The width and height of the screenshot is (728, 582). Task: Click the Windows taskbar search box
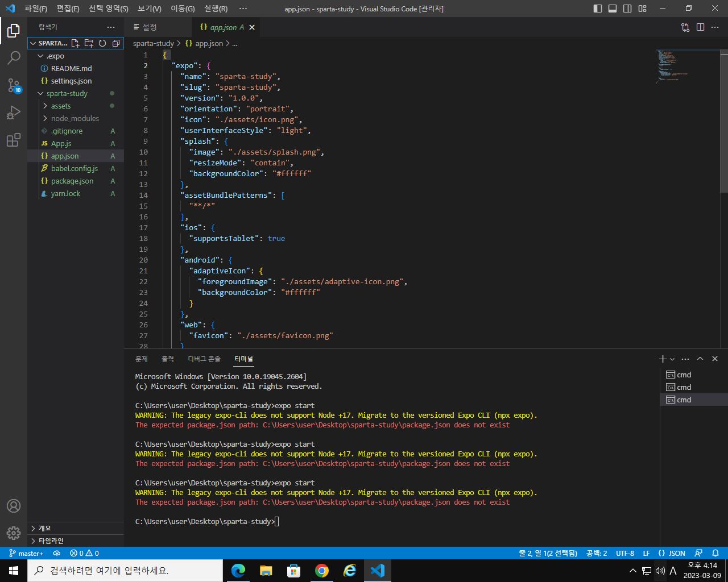(x=125, y=570)
